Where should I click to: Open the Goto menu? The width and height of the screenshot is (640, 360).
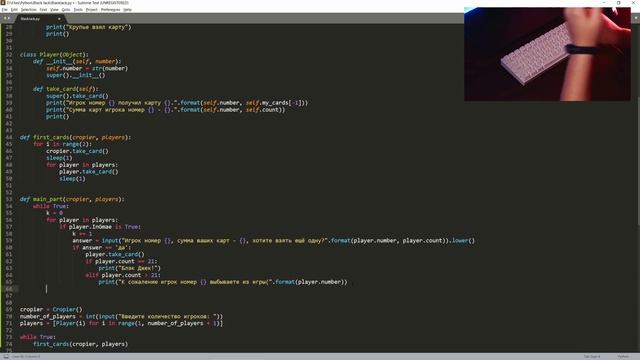66,9
